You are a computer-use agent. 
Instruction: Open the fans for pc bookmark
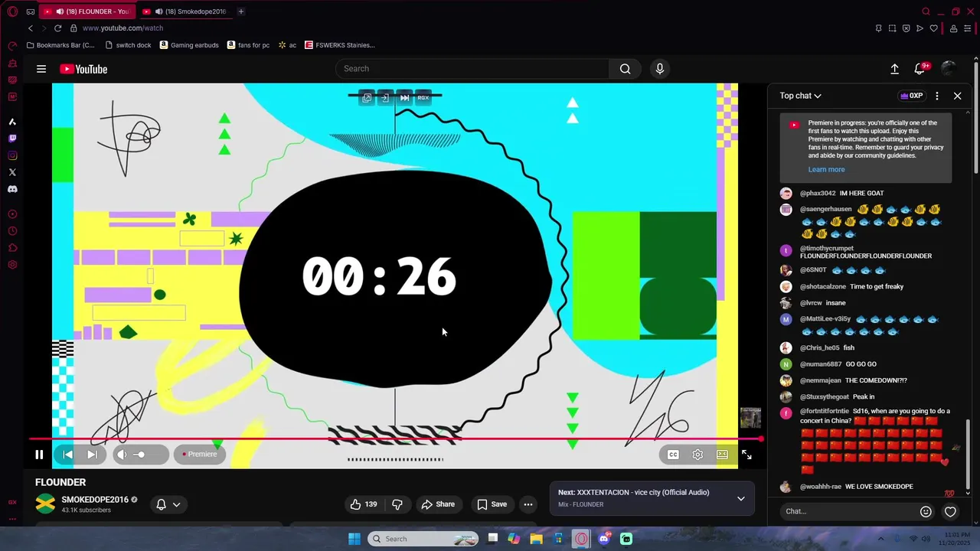(248, 45)
